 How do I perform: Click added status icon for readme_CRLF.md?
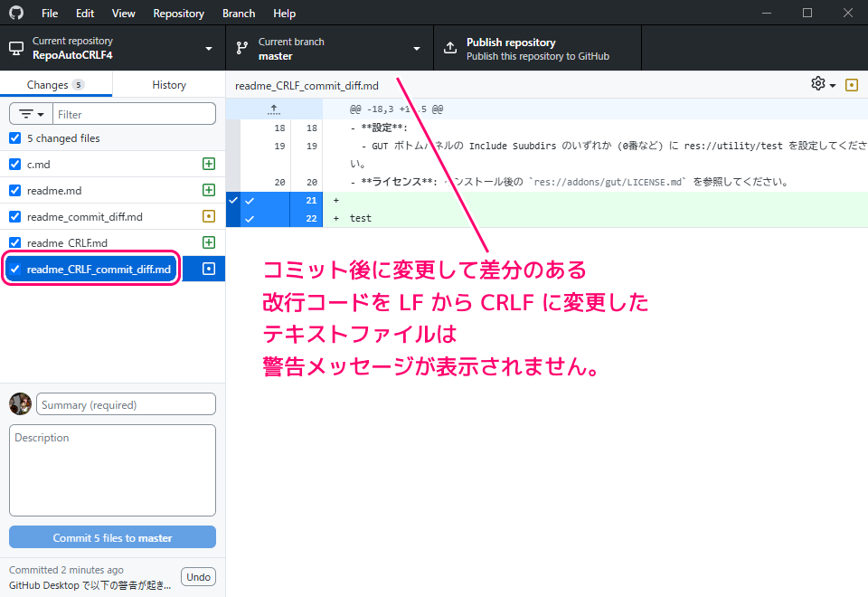209,243
